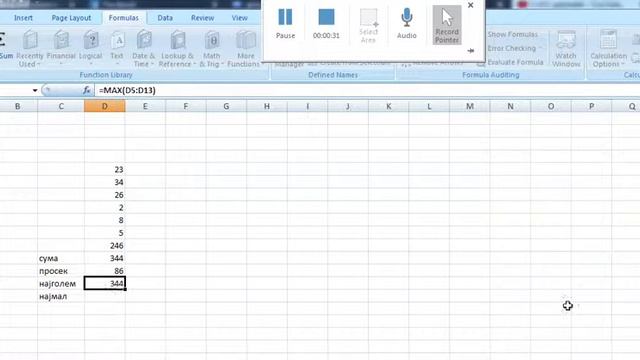Screen dimensions: 640x360
Task: Open Error Checking
Action: click(512, 48)
